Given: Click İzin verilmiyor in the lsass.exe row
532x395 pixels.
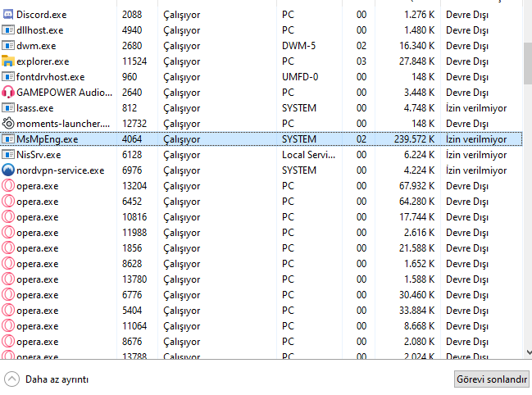Looking at the screenshot, I should [476, 108].
